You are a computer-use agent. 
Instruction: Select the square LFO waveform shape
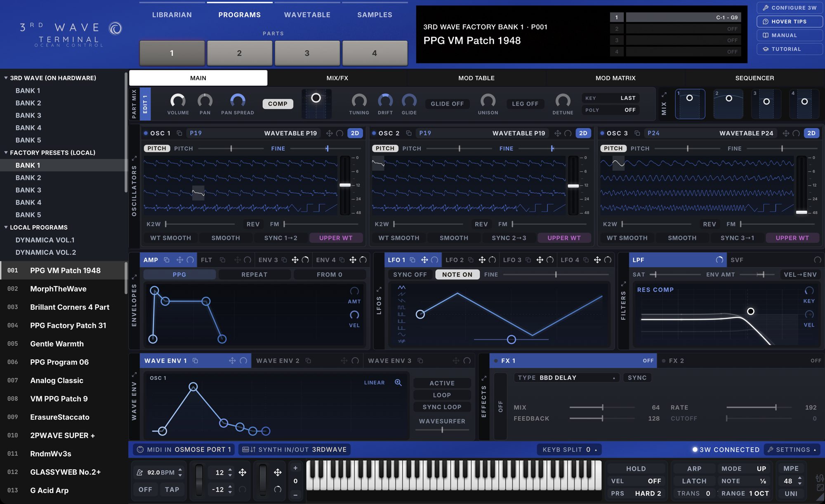(x=401, y=308)
